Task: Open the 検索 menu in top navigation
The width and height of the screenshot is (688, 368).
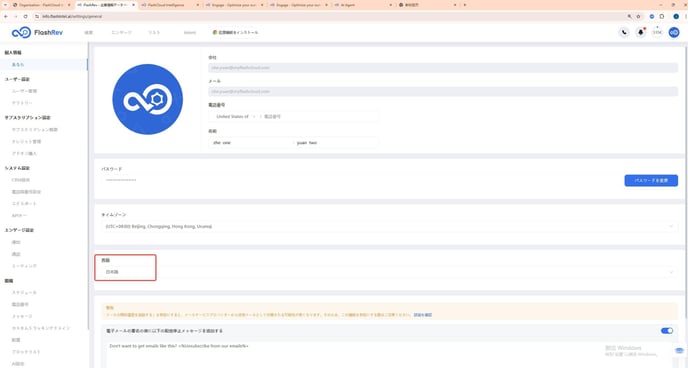Action: (89, 32)
